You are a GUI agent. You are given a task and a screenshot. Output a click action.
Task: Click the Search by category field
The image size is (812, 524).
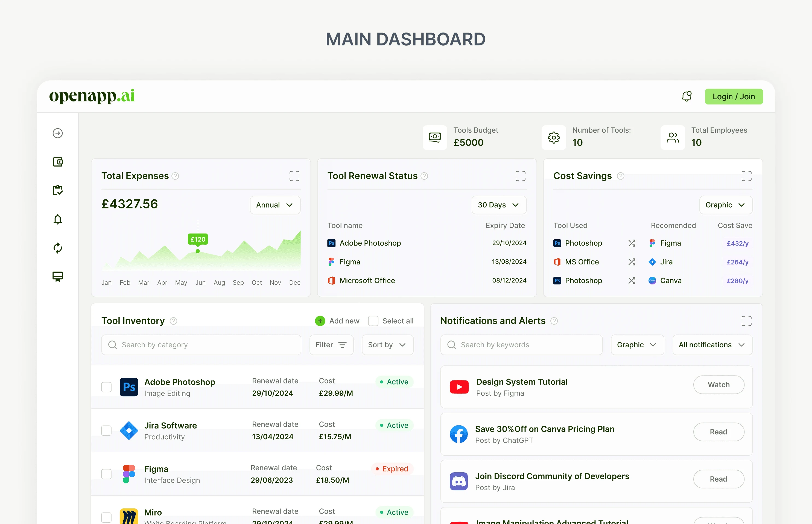point(201,345)
